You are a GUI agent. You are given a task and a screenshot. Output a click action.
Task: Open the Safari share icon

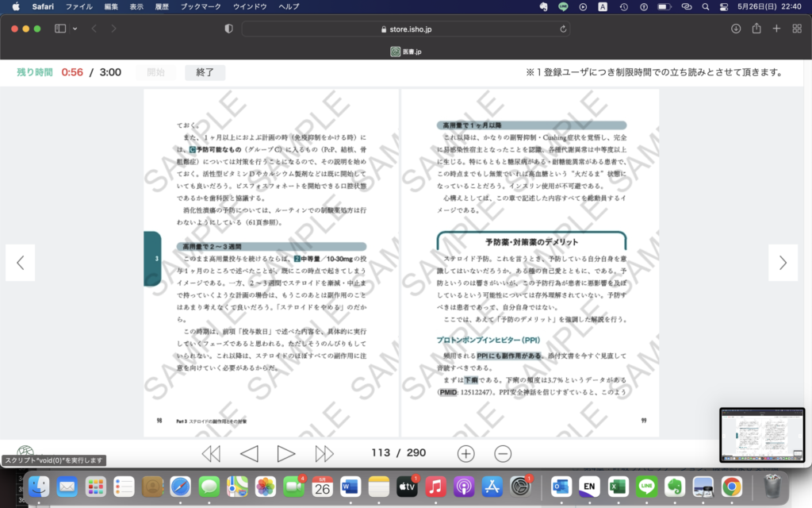pyautogui.click(x=756, y=29)
